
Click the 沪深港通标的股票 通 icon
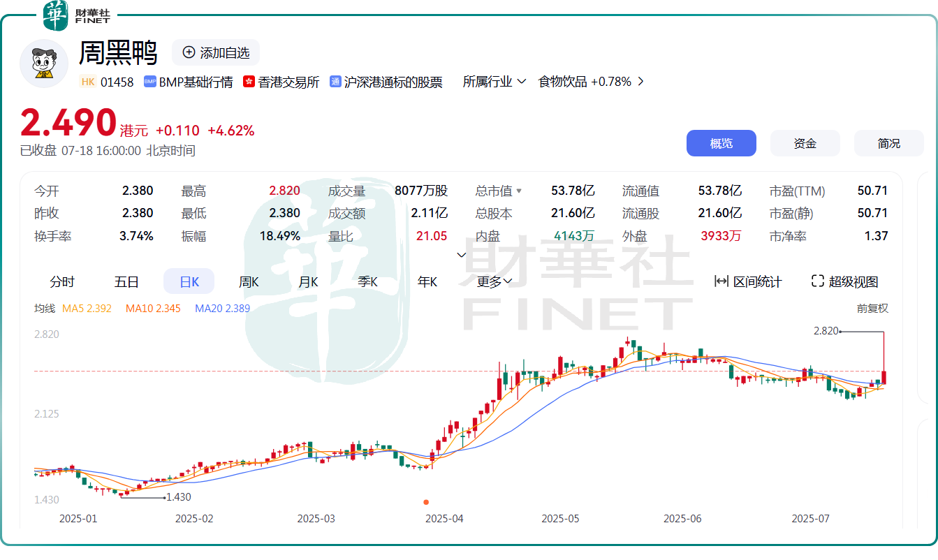pos(335,82)
